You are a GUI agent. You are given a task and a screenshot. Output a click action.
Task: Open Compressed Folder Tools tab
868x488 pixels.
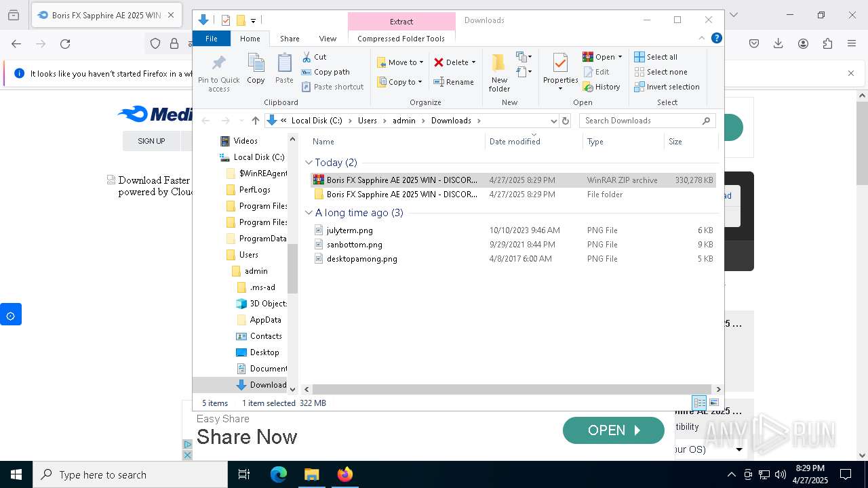click(401, 39)
